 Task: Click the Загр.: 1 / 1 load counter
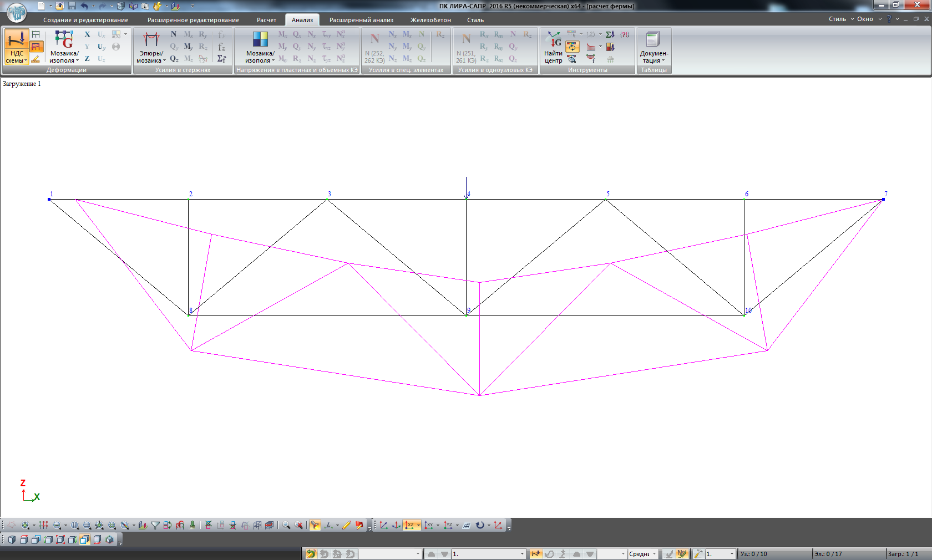903,554
